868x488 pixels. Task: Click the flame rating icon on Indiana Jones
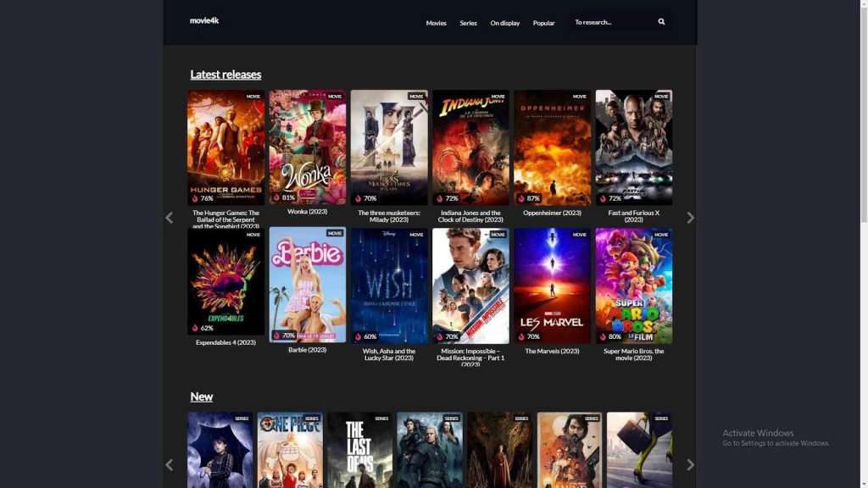[440, 198]
